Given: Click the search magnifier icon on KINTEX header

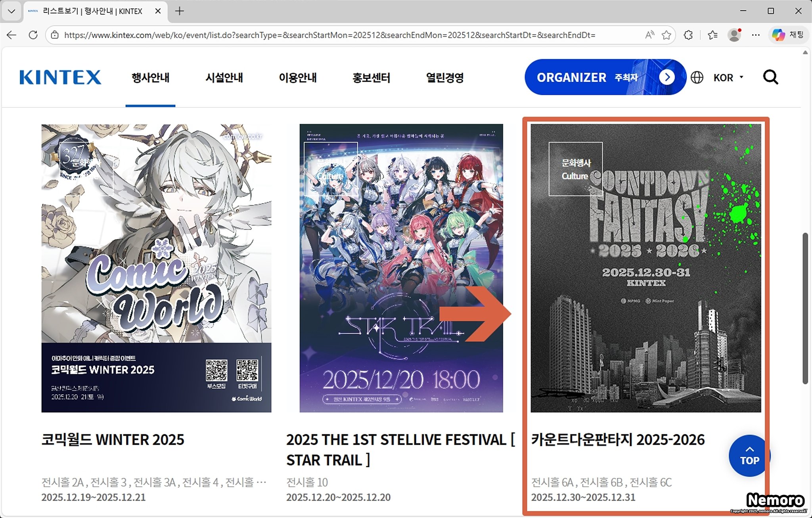Looking at the screenshot, I should coord(770,77).
